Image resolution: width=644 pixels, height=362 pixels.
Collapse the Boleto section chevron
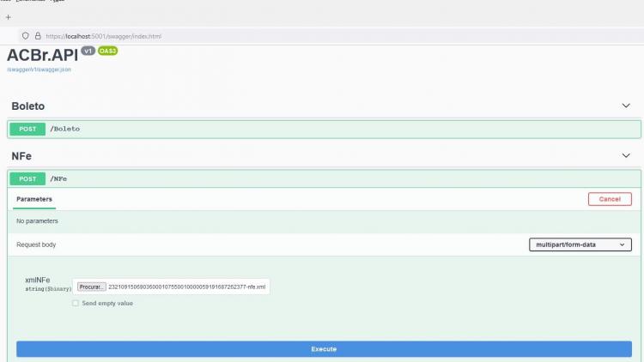click(625, 106)
